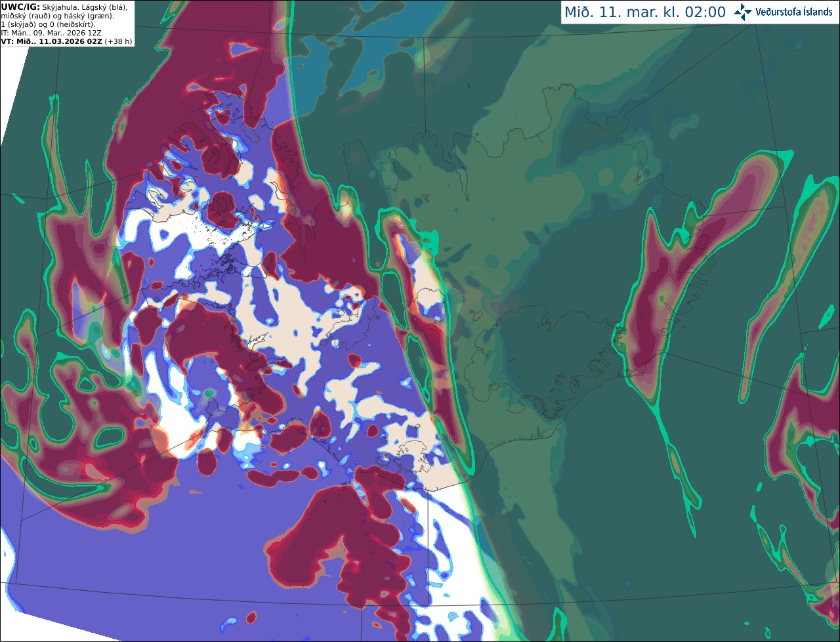Click the "Mið. 11. mar. kl. 02:00" date label

(645, 12)
